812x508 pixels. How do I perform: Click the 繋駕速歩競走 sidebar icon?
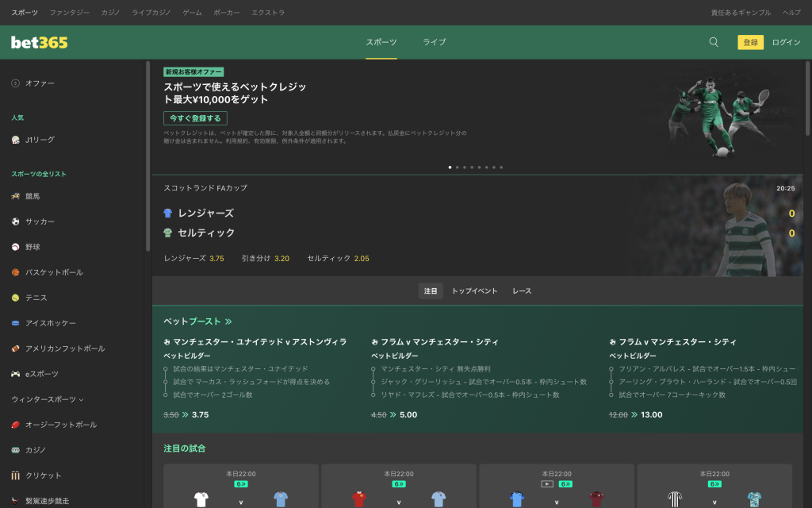click(16, 501)
